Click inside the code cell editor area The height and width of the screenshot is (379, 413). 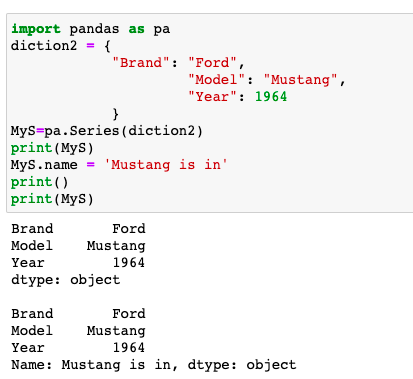[x=210, y=113]
